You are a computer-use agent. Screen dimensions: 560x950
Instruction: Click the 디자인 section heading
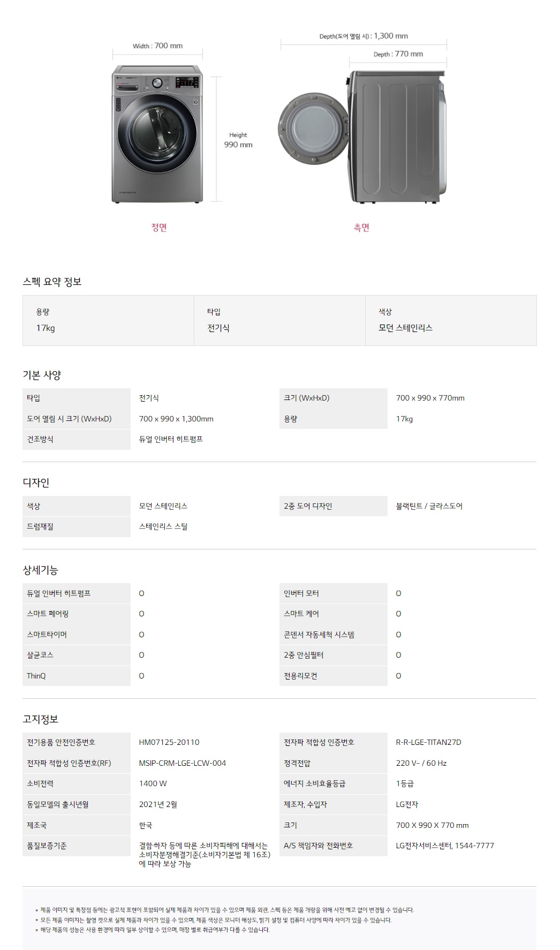point(36,482)
